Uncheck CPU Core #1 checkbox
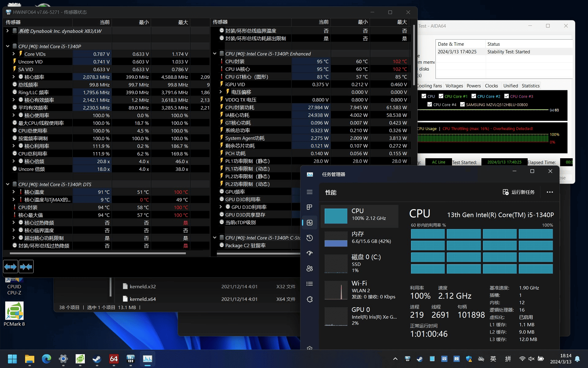The width and height of the screenshot is (588, 368). point(441,96)
